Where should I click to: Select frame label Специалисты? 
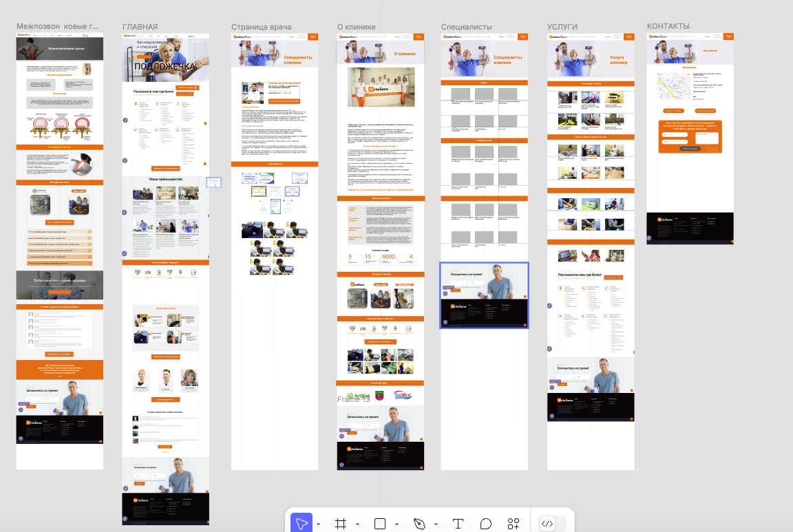coord(467,27)
